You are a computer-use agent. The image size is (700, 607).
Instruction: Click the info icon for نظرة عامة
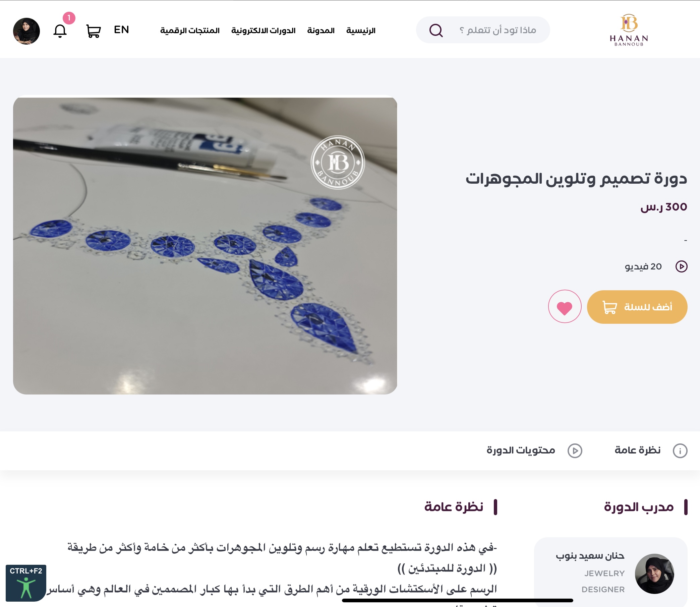[680, 451]
